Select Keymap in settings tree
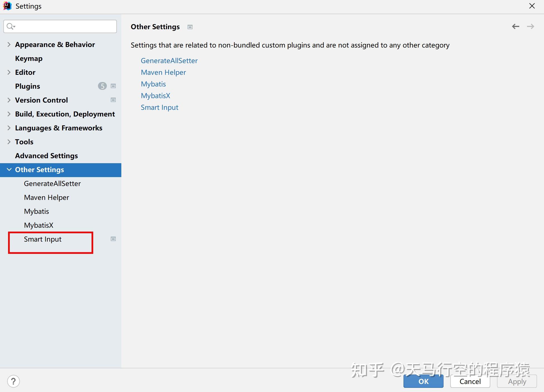The height and width of the screenshot is (392, 544). (29, 58)
